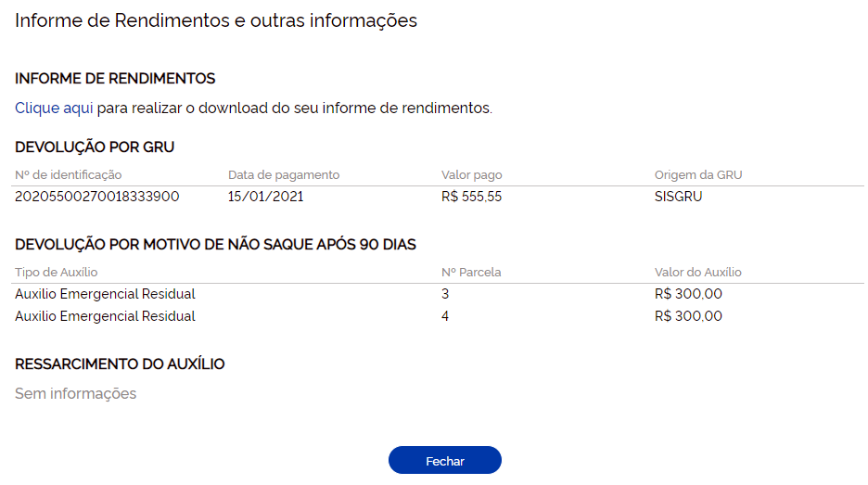
Task: Select the "INFORME DE RENDIMENTOS" section heading
Action: [x=115, y=79]
